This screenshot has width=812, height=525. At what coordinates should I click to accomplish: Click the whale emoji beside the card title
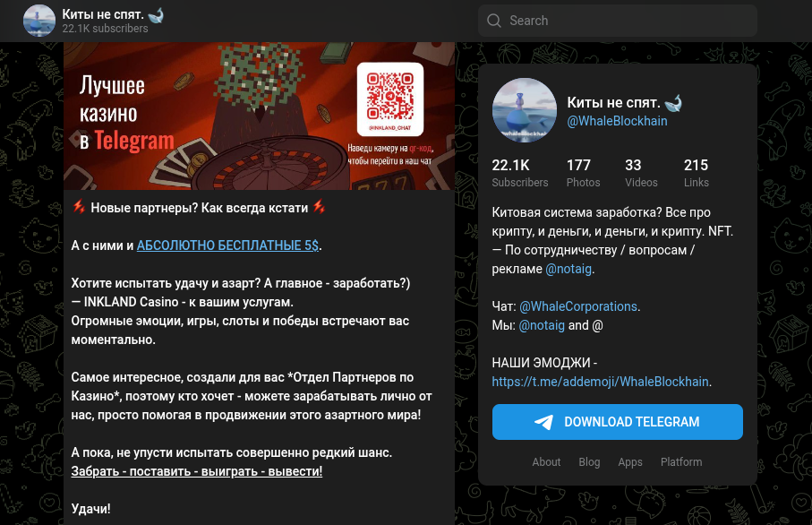tap(673, 103)
